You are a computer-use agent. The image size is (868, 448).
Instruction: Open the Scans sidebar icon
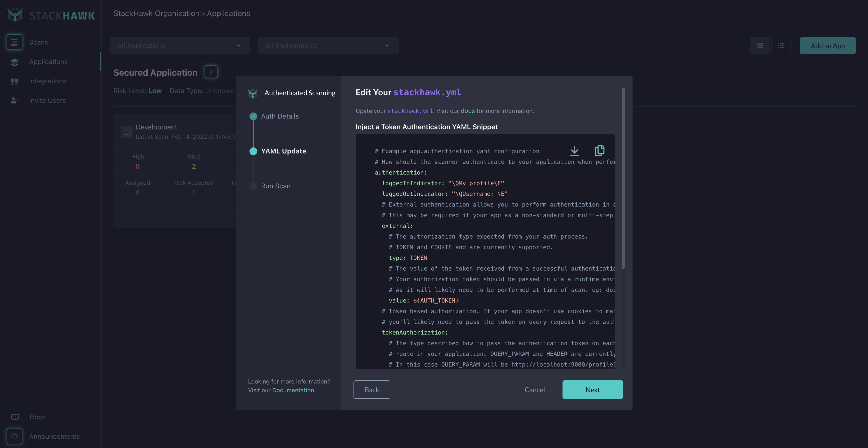click(15, 42)
